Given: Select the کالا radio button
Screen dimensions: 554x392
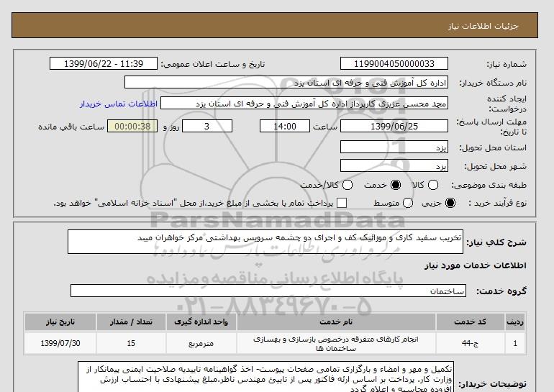Looking at the screenshot, I should [x=433, y=185].
